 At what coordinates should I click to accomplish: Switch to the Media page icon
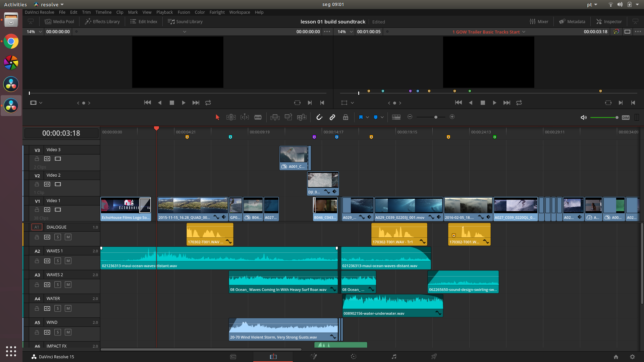233,357
